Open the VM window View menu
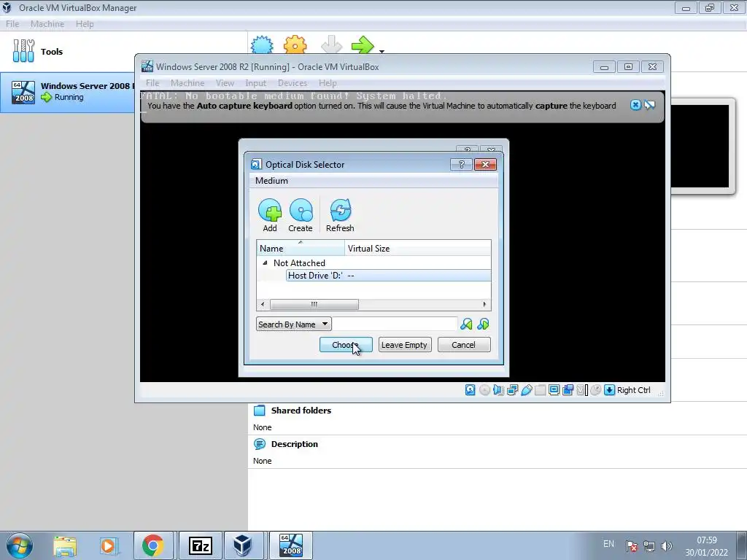 coord(225,83)
